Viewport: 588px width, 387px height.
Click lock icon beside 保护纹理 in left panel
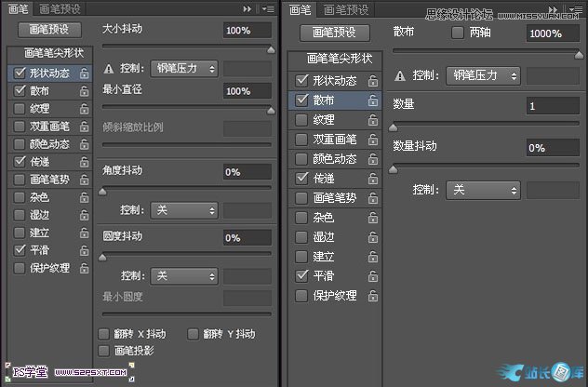point(85,268)
